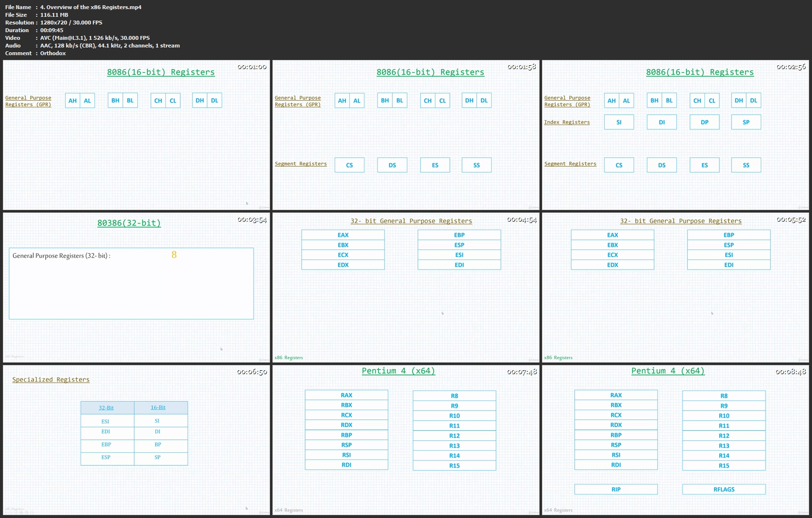This screenshot has width=812, height=518.
Task: Click the '32-Bit' table header
Action: [x=106, y=408]
